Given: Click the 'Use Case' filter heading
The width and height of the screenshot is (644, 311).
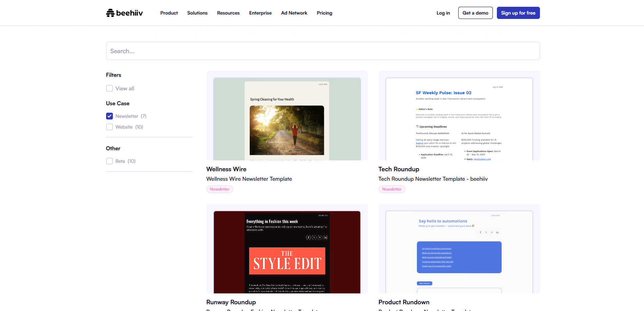Looking at the screenshot, I should tap(118, 104).
